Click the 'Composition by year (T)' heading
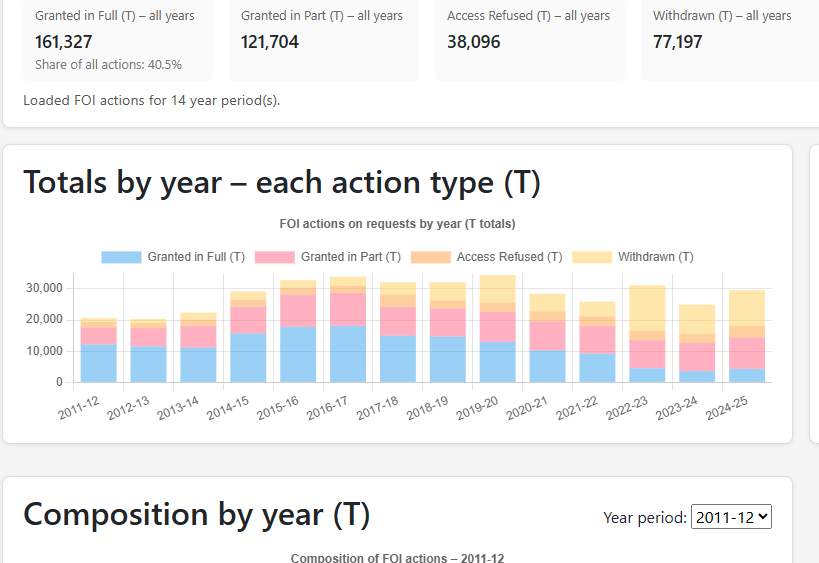819x563 pixels. point(196,514)
